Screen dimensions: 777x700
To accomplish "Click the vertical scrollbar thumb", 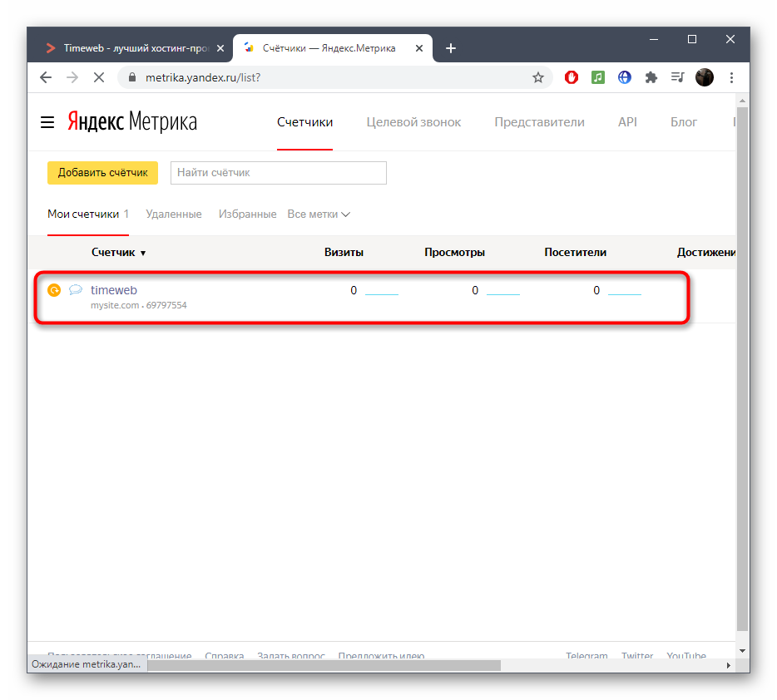I will click(742, 369).
